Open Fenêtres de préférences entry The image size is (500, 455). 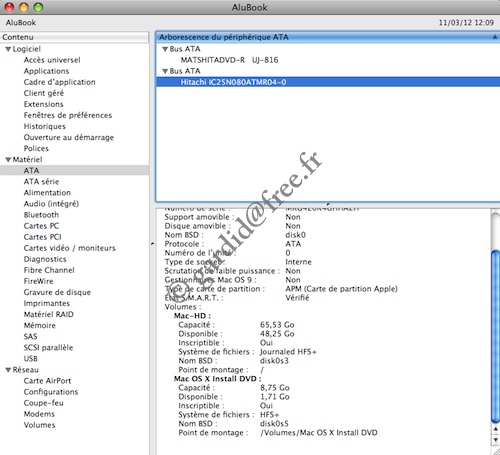[68, 115]
